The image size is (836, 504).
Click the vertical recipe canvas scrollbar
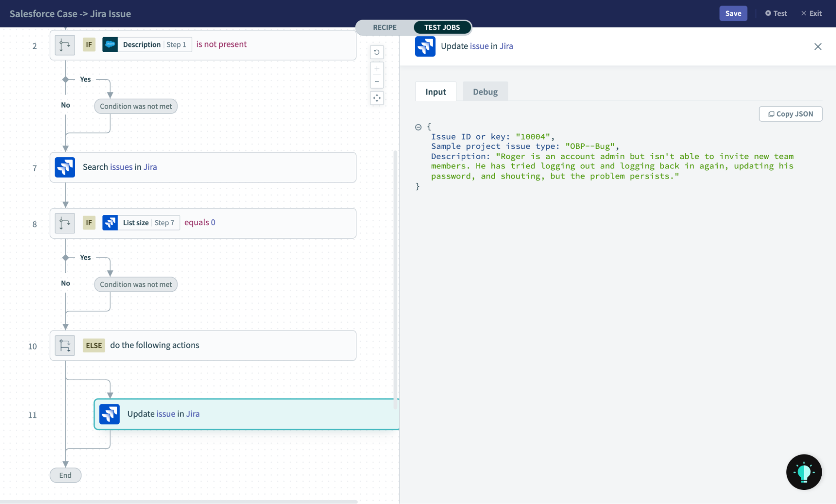pos(395,279)
